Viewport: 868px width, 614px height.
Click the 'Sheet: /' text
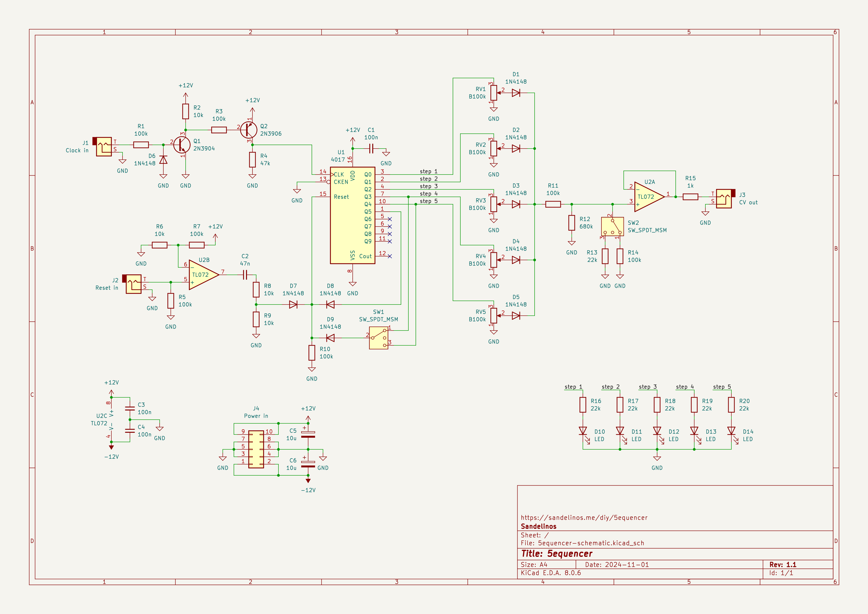(x=535, y=535)
